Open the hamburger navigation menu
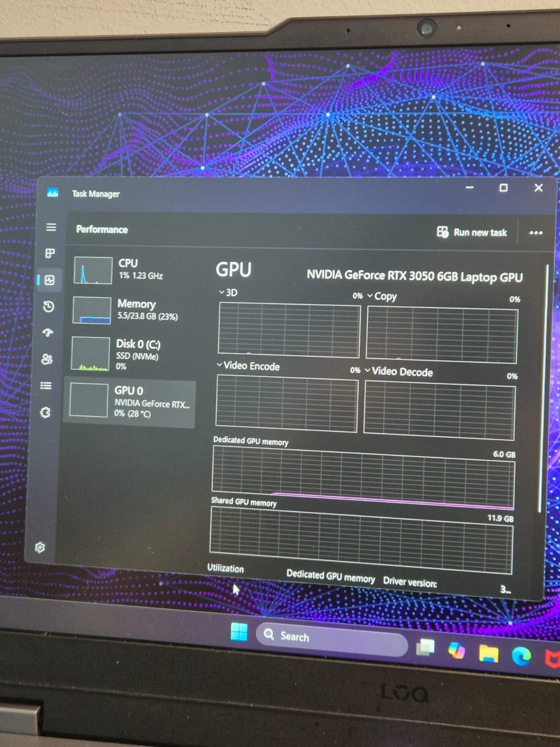 (51, 227)
